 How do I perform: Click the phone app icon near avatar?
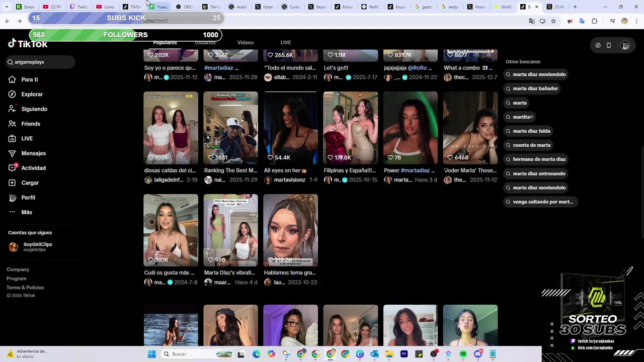point(609,45)
